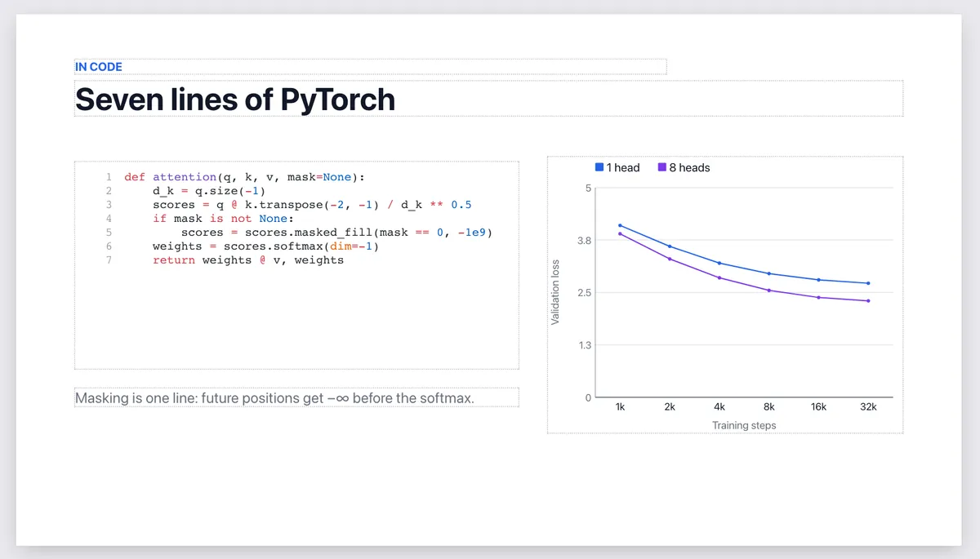This screenshot has width=980, height=559.
Task: Click the '8 heads' legend label
Action: tap(690, 167)
